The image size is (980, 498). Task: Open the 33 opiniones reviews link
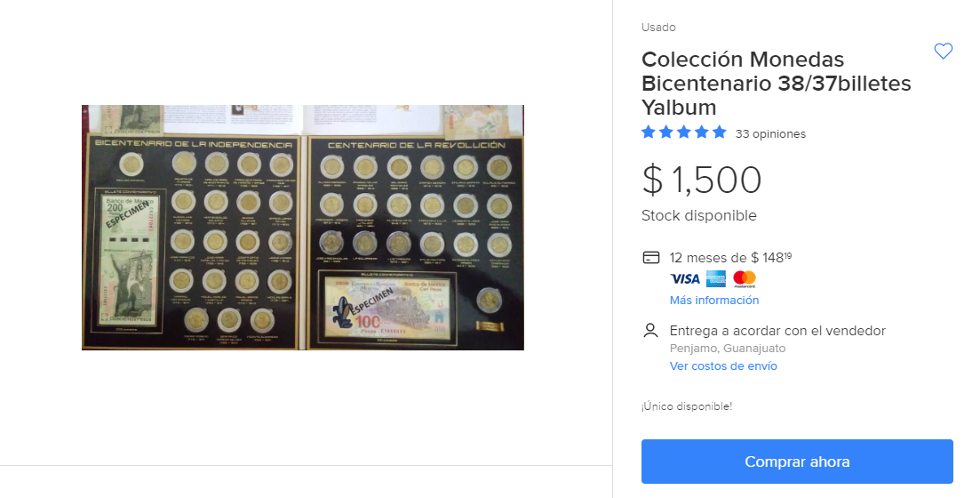tap(770, 134)
